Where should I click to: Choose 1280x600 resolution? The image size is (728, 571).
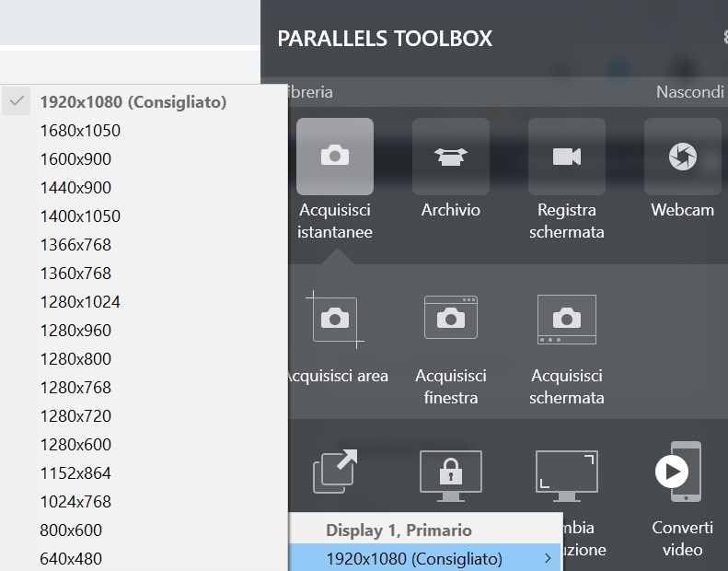click(144, 445)
